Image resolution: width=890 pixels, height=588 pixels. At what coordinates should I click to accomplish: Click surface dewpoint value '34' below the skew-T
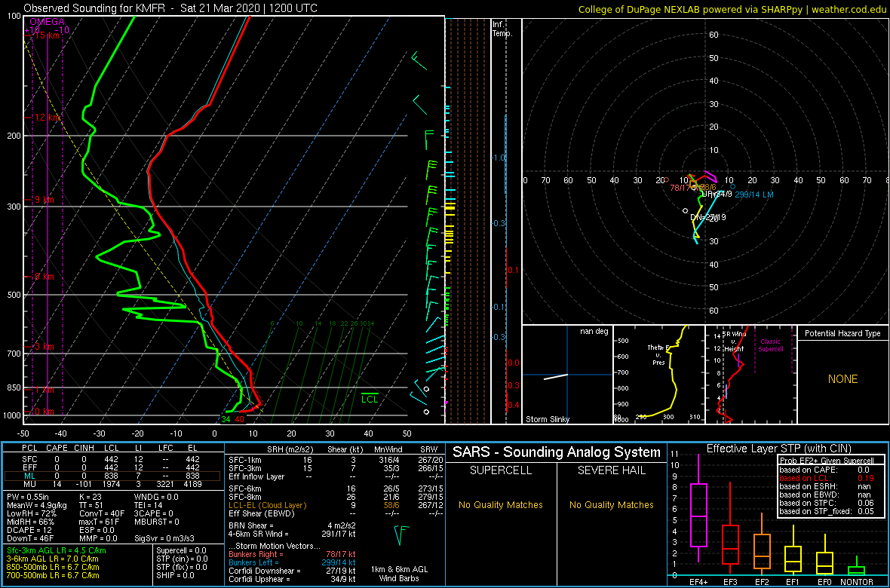pos(226,419)
